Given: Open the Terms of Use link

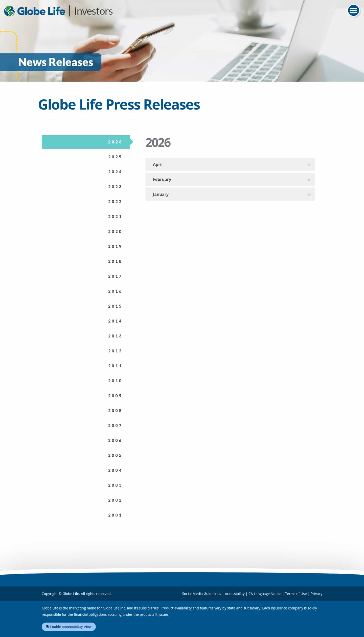Looking at the screenshot, I should pyautogui.click(x=296, y=593).
